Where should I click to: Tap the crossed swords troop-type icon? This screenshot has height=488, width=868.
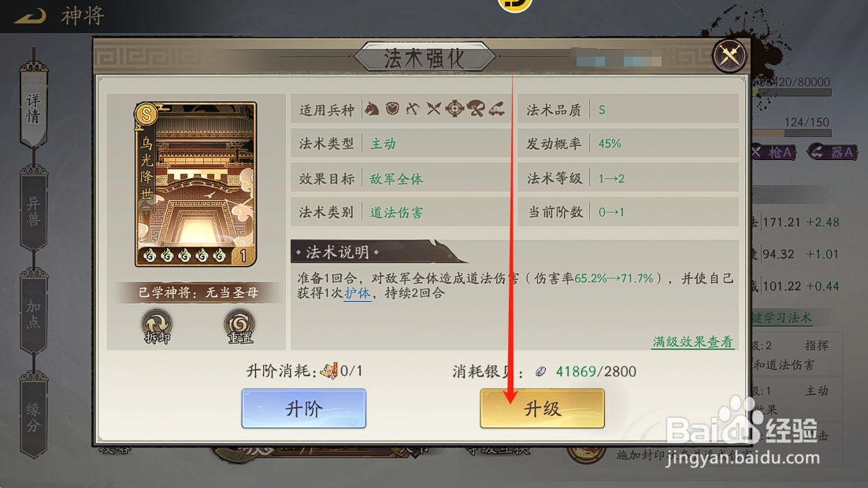coord(433,109)
